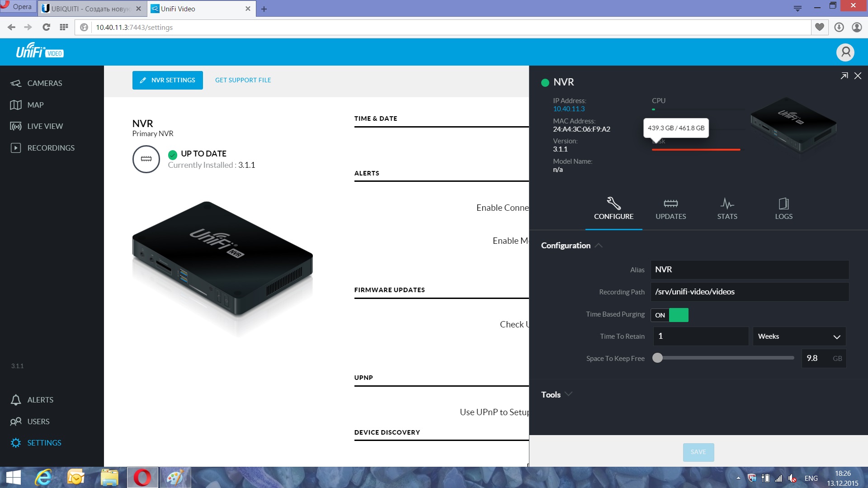The height and width of the screenshot is (488, 868).
Task: Click the user account avatar icon
Action: [x=845, y=52]
